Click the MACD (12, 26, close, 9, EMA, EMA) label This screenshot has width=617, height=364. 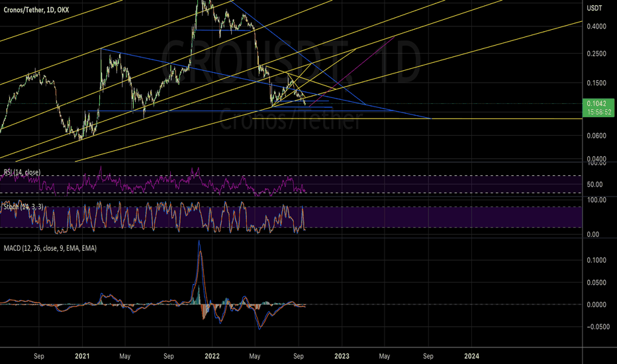pos(50,248)
